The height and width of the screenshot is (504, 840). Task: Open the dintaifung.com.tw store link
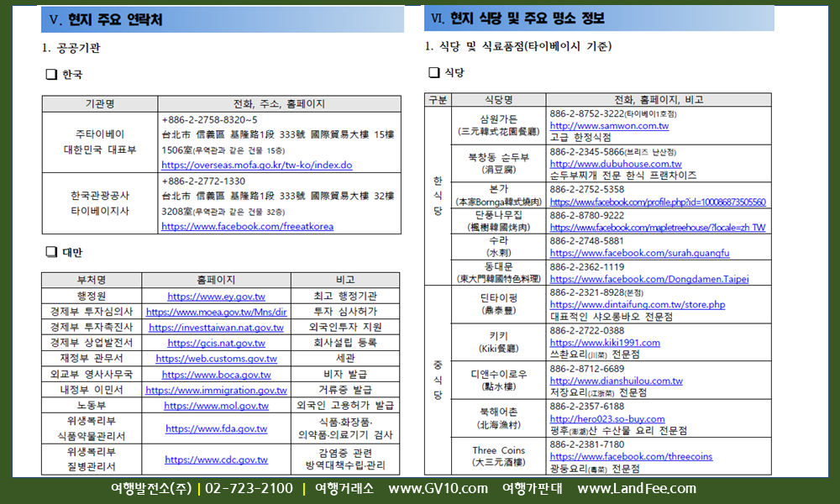click(637, 304)
